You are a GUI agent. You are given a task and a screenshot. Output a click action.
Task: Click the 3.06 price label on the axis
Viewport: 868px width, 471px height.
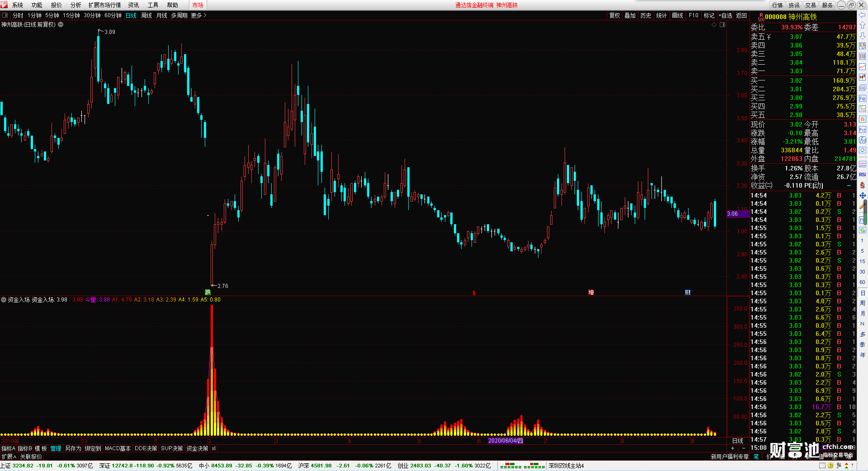(x=737, y=214)
